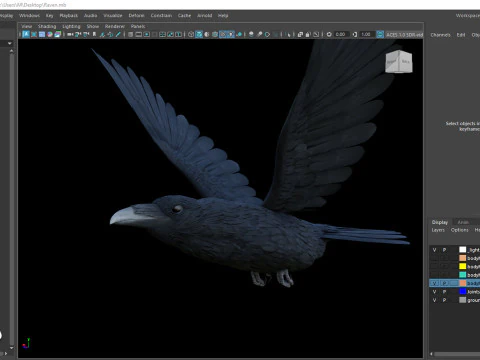Toggle the Motion Blur icon

point(259,34)
